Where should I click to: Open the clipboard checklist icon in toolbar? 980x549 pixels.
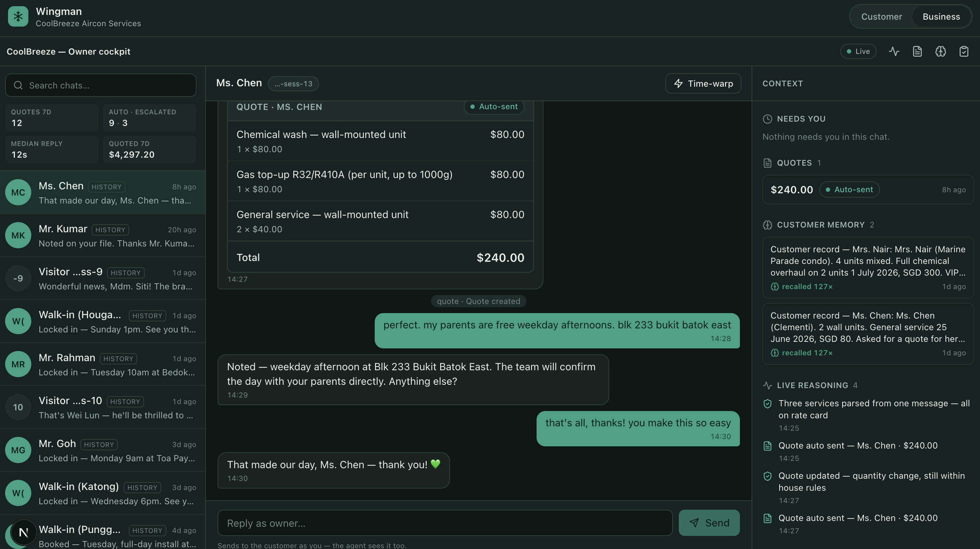pos(964,51)
